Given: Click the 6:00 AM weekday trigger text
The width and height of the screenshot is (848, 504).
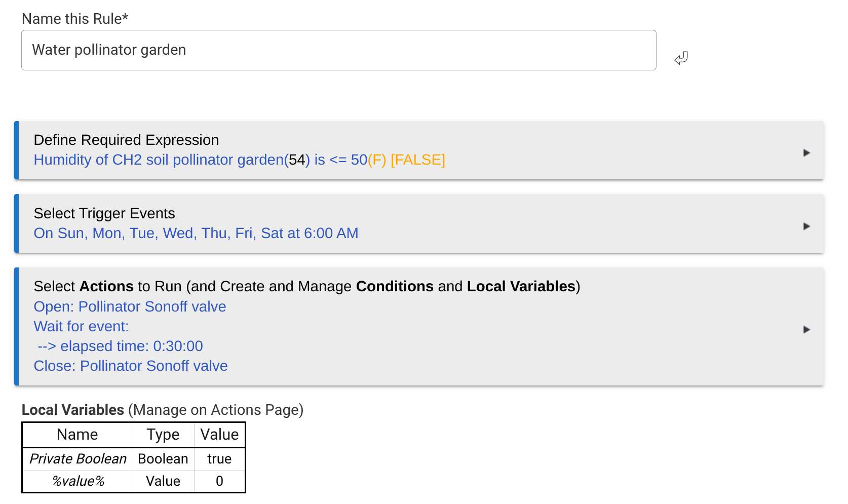Looking at the screenshot, I should coord(196,233).
